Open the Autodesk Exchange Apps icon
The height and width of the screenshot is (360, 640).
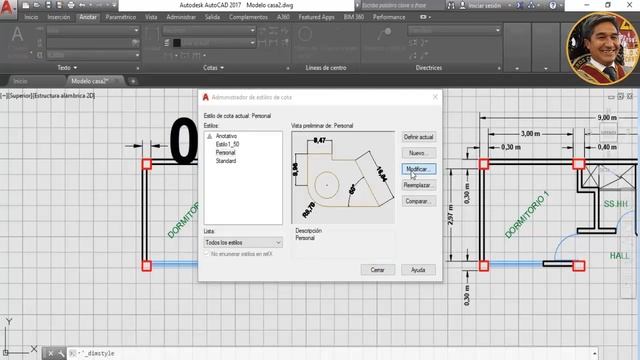click(x=520, y=5)
